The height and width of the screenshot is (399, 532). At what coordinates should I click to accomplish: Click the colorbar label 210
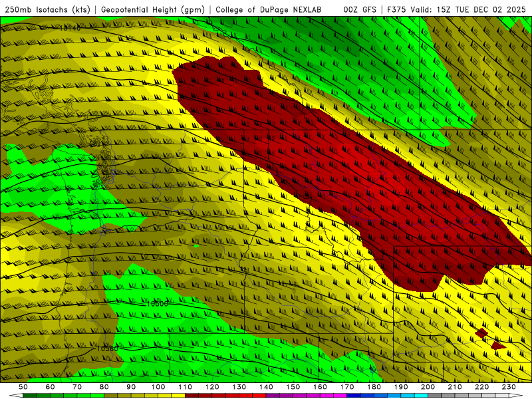pyautogui.click(x=455, y=387)
